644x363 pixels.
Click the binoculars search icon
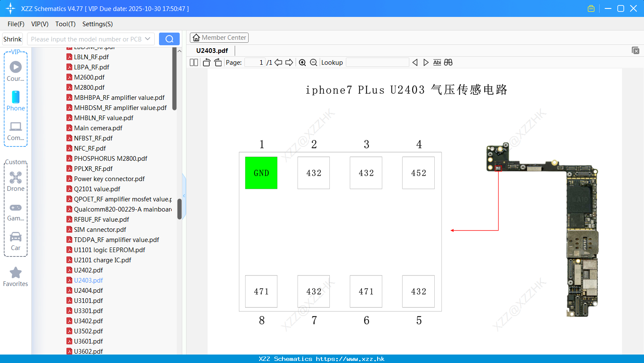tap(448, 63)
